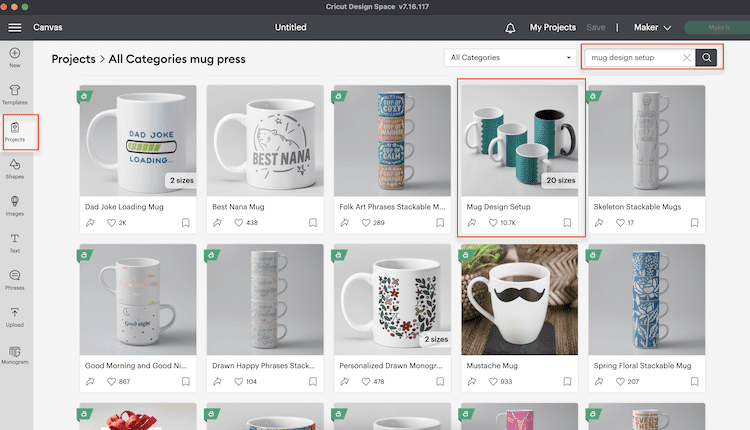Bookmark the Best Nana Mug project
The image size is (750, 430).
coord(313,222)
